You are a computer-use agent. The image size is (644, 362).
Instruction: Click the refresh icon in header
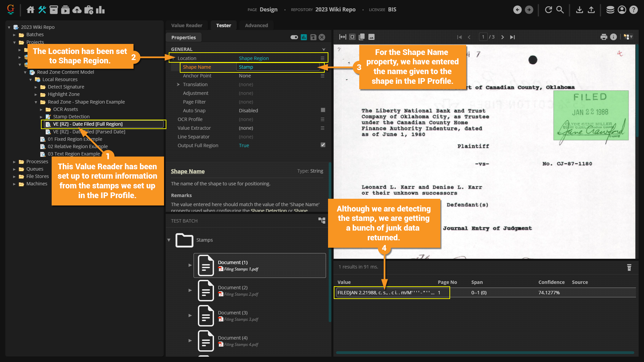click(548, 10)
